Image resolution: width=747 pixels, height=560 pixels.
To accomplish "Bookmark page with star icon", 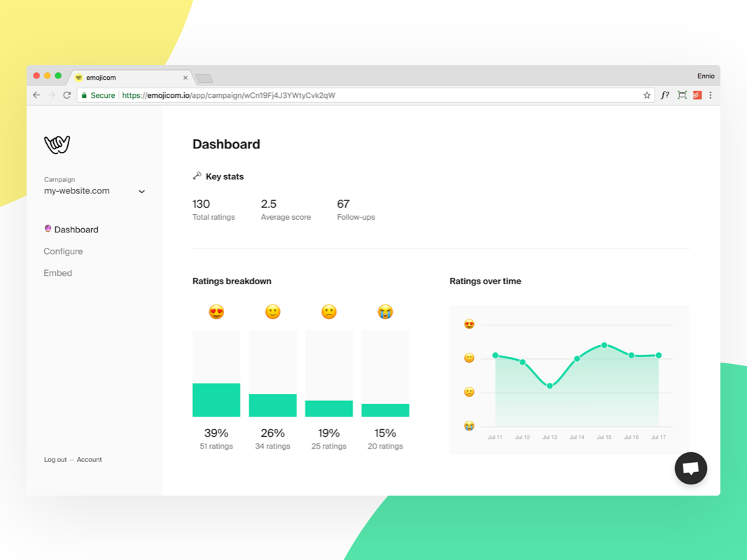I will tap(646, 95).
